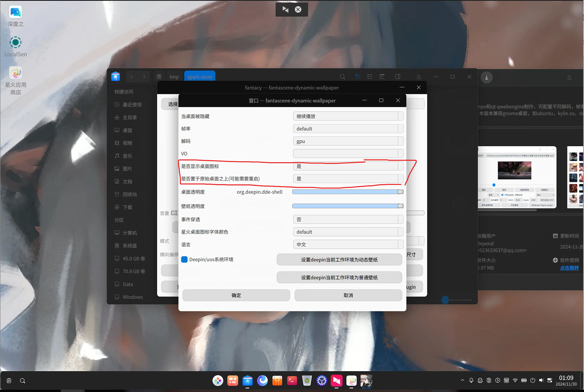The width and height of the screenshot is (584, 392).
Task: Select the spark-store path segment
Action: (x=200, y=77)
